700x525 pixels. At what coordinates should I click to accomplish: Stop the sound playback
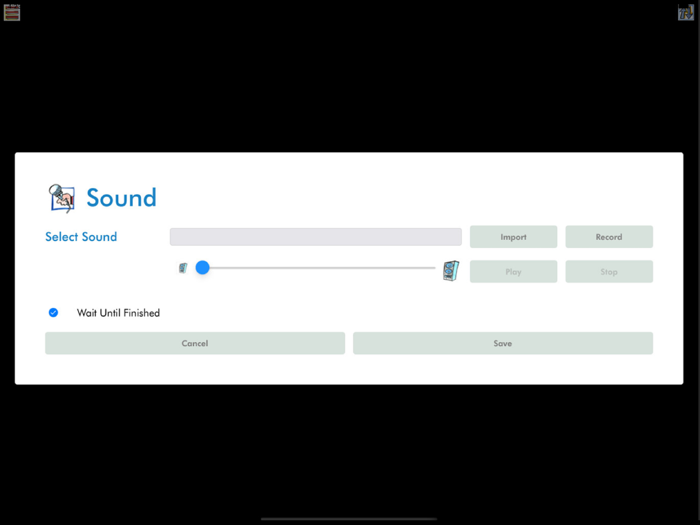pos(609,271)
